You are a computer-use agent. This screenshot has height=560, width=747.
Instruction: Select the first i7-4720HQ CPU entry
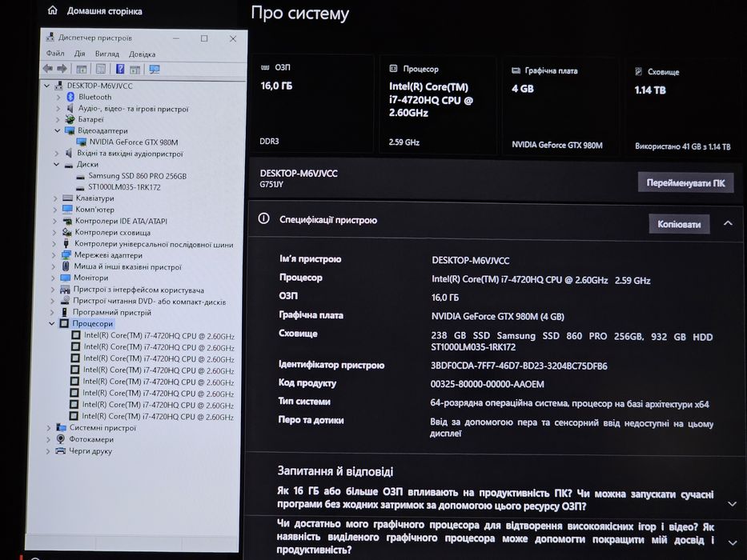point(159,336)
